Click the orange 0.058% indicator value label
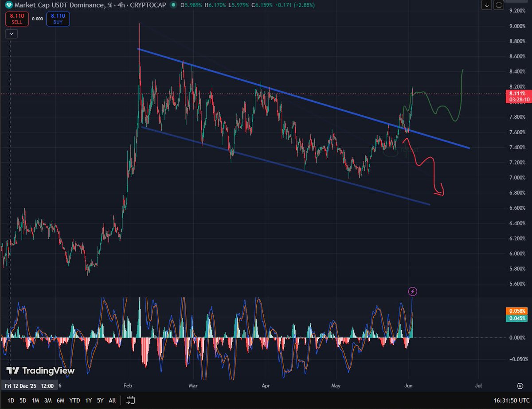 (517, 311)
